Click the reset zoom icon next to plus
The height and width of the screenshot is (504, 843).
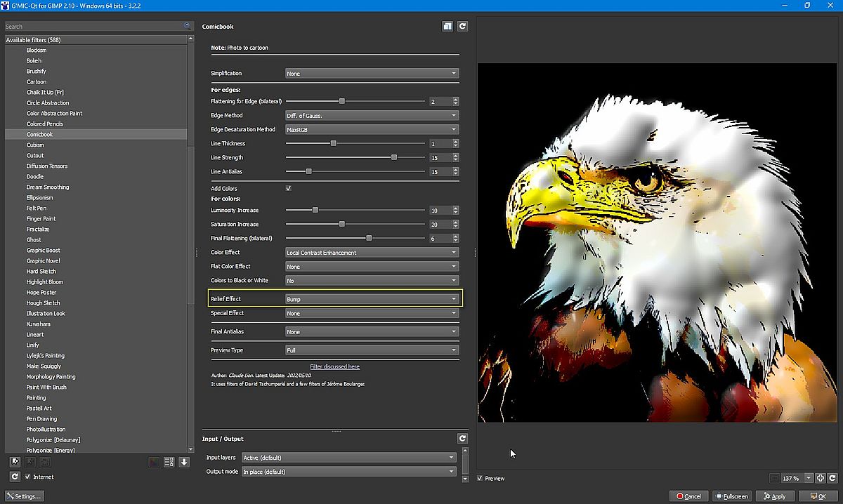coord(832,478)
